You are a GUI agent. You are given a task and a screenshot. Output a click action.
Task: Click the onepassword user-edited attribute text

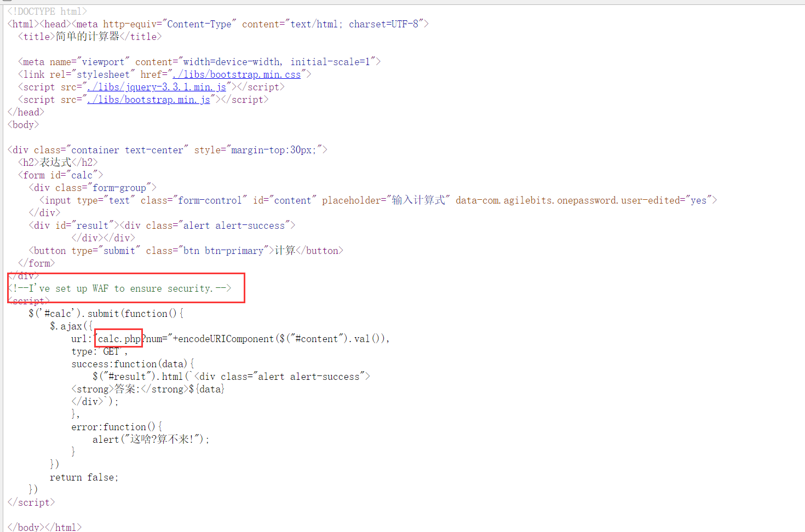[x=584, y=200]
